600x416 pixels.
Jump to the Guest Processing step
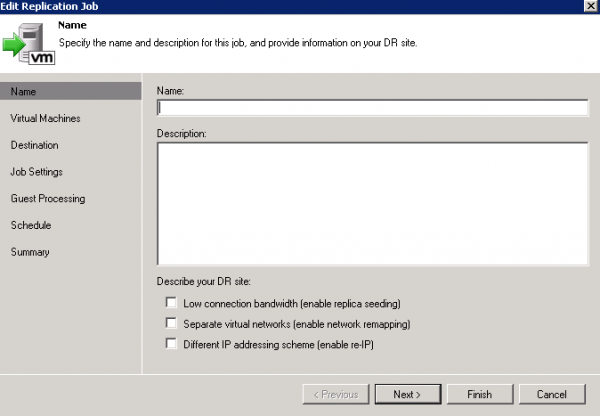[x=48, y=199]
